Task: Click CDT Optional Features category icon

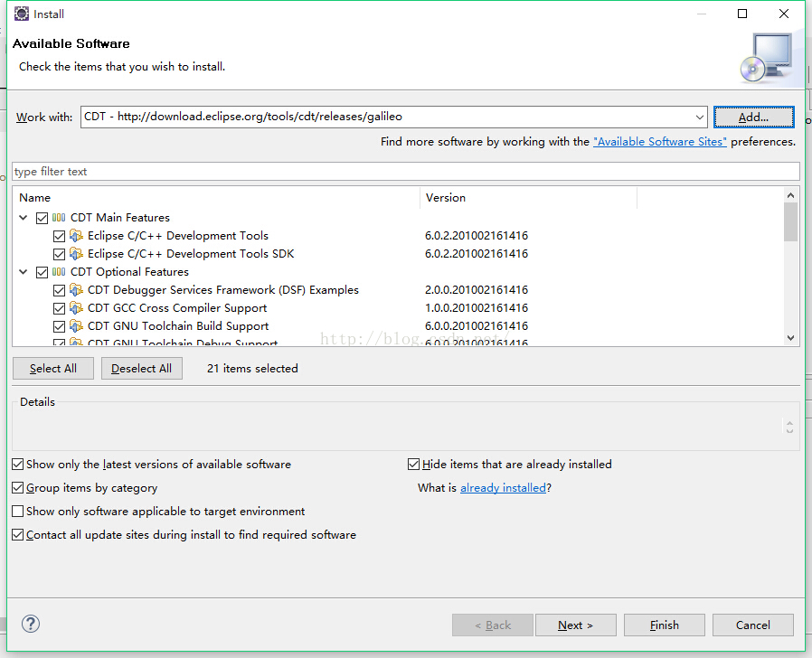Action: 59,272
